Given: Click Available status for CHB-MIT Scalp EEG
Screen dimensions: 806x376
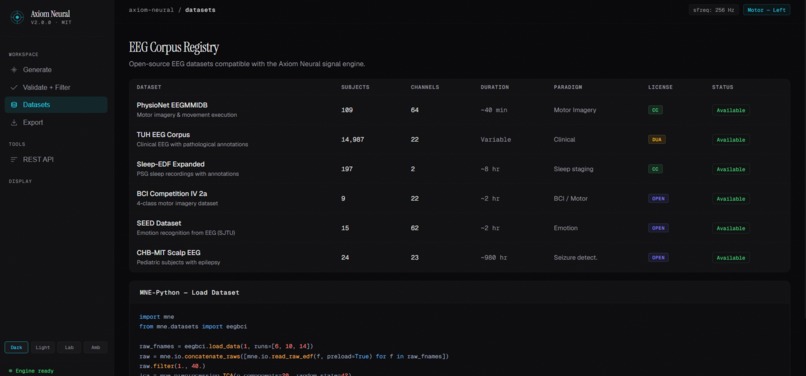Looking at the screenshot, I should point(730,258).
